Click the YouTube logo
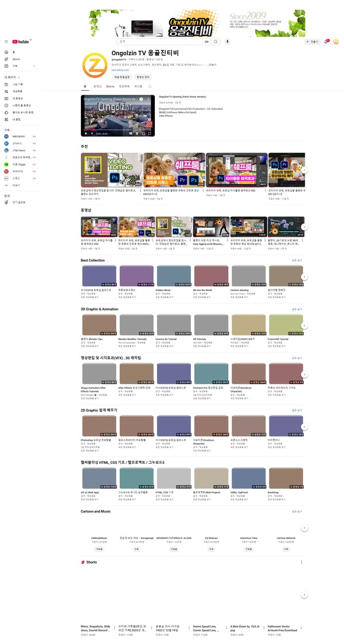 click(21, 41)
